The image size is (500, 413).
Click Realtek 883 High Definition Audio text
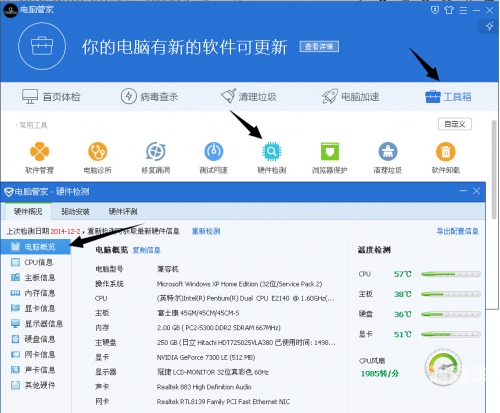point(204,387)
